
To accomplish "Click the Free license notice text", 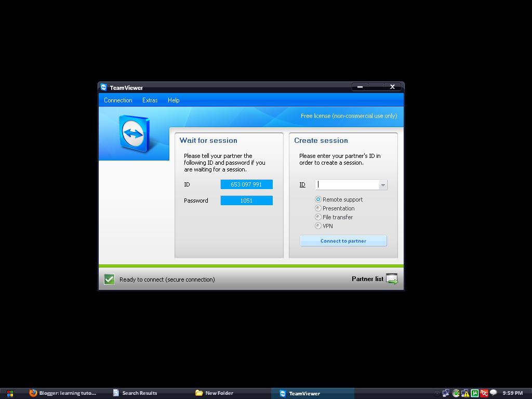I will click(349, 116).
